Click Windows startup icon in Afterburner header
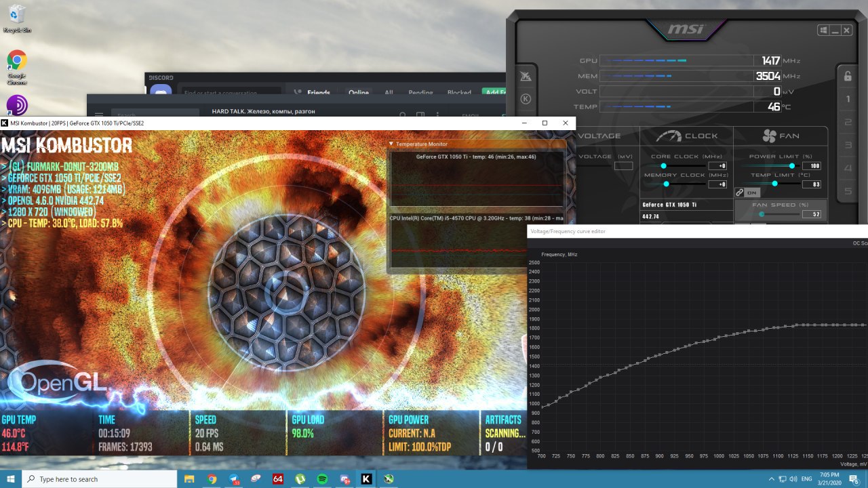This screenshot has width=868, height=488. (x=823, y=30)
